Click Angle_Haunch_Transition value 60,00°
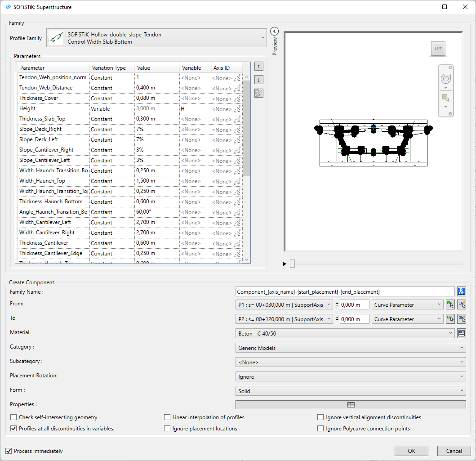The image size is (476, 461). (157, 212)
